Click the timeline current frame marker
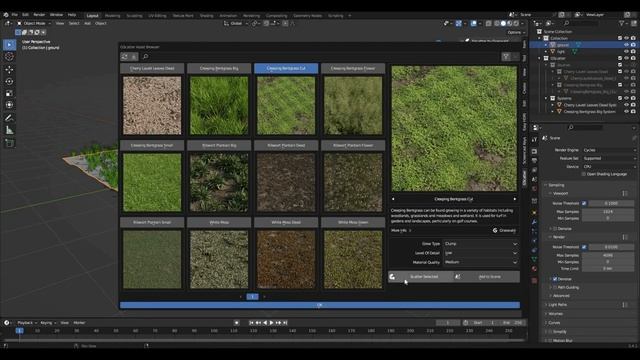640x360 pixels. (19, 331)
